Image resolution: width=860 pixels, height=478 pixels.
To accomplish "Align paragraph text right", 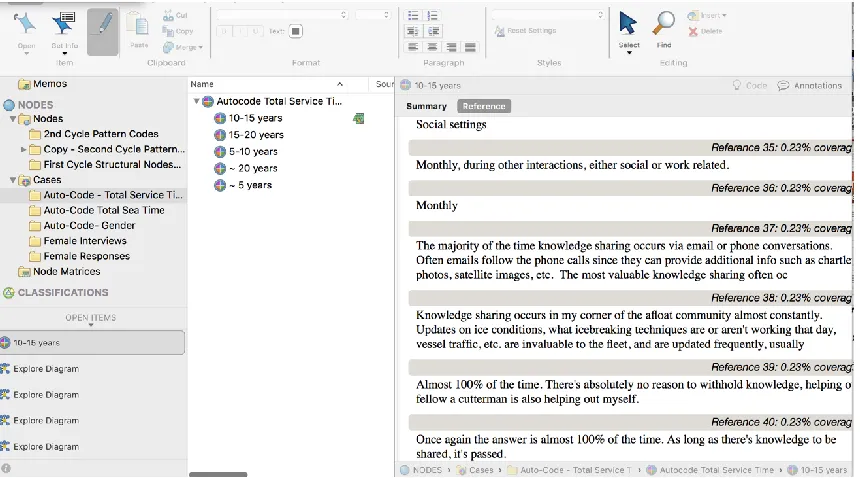I will click(x=451, y=47).
